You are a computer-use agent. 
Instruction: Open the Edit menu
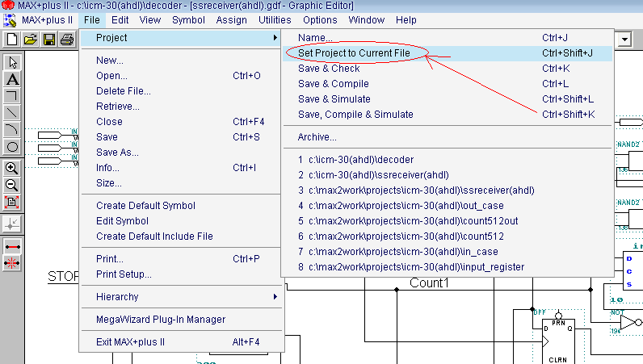120,20
